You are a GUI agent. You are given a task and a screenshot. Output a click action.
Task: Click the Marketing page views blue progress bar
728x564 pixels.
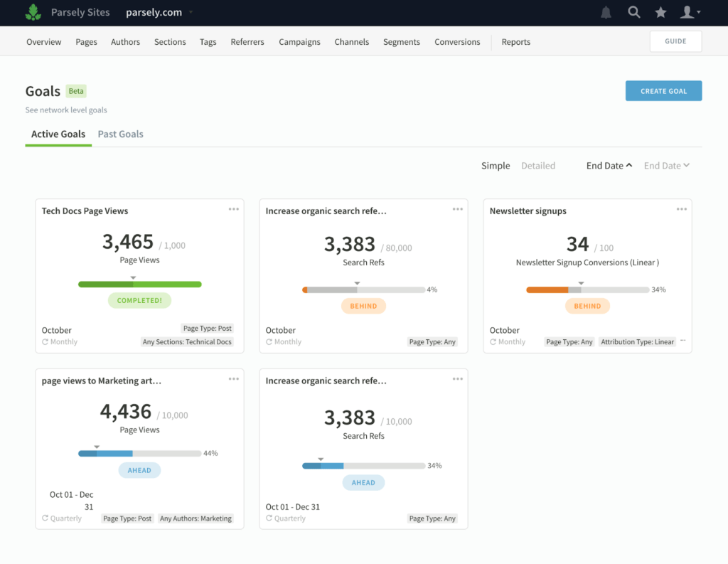coord(140,454)
